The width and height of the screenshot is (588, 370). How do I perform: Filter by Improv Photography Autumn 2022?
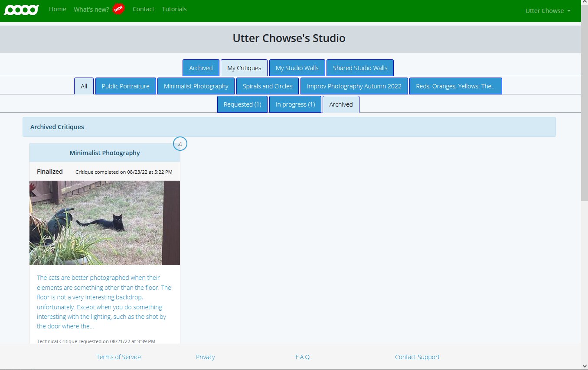(354, 86)
